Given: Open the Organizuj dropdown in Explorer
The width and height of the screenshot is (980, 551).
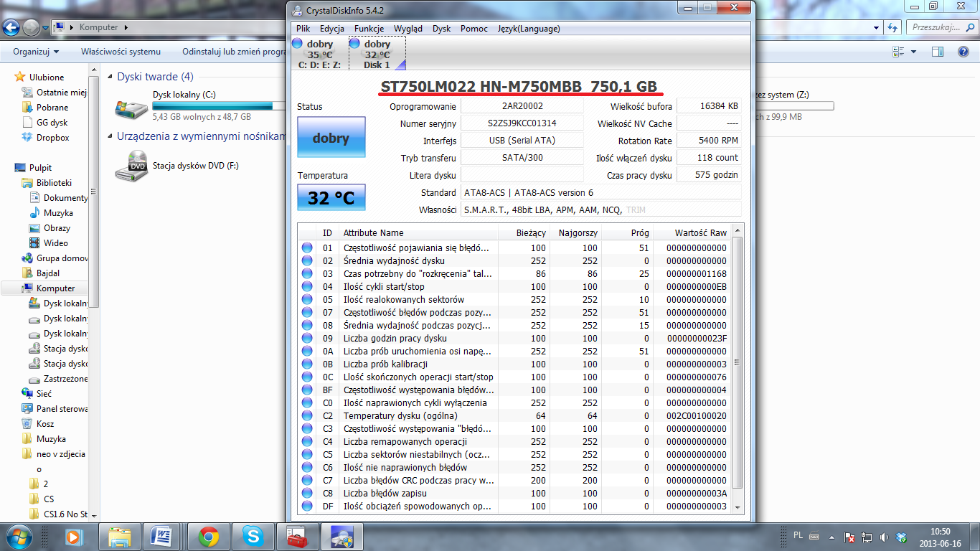Looking at the screenshot, I should [36, 52].
